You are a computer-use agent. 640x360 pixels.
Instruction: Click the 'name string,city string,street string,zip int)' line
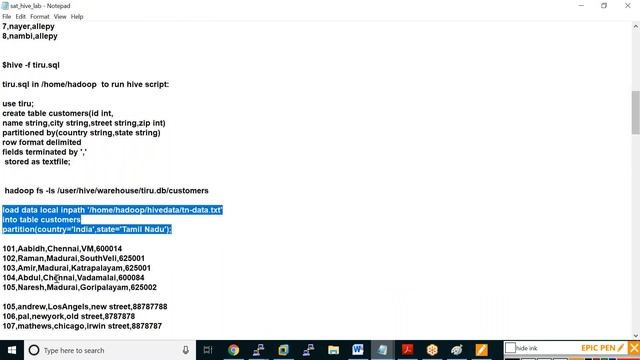click(x=84, y=123)
